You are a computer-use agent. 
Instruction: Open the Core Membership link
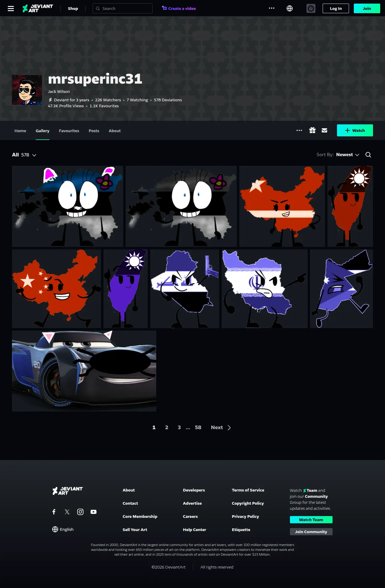click(x=140, y=516)
